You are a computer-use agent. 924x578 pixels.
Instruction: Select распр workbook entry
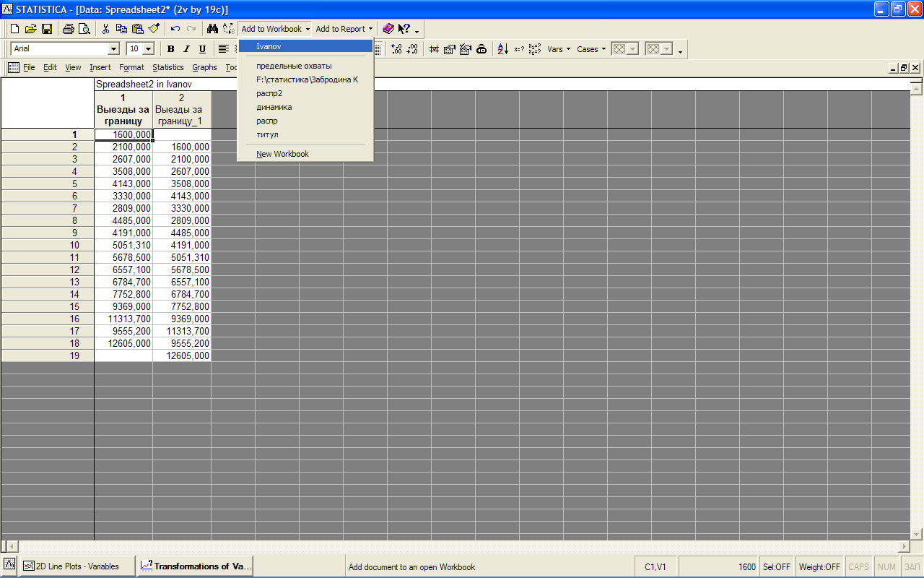tap(305, 121)
